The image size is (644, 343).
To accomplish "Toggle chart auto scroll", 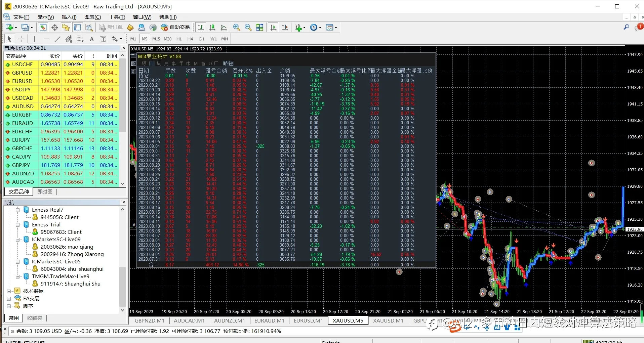I will (x=273, y=27).
